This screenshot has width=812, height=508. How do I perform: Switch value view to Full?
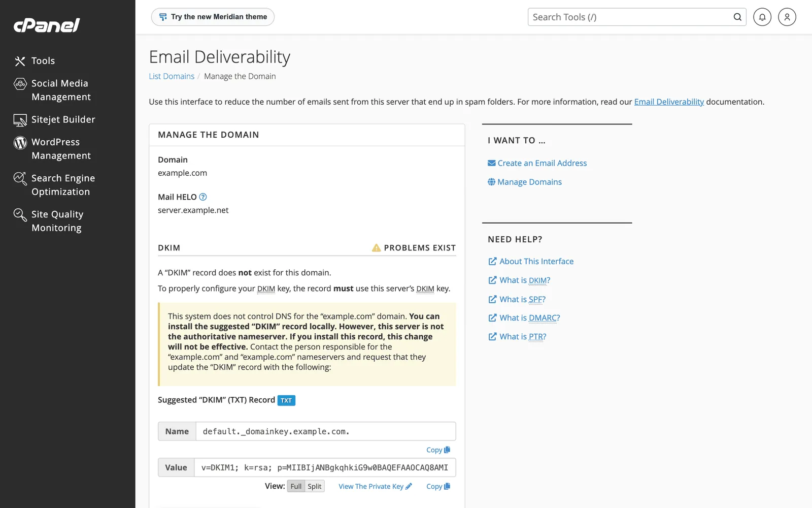296,486
